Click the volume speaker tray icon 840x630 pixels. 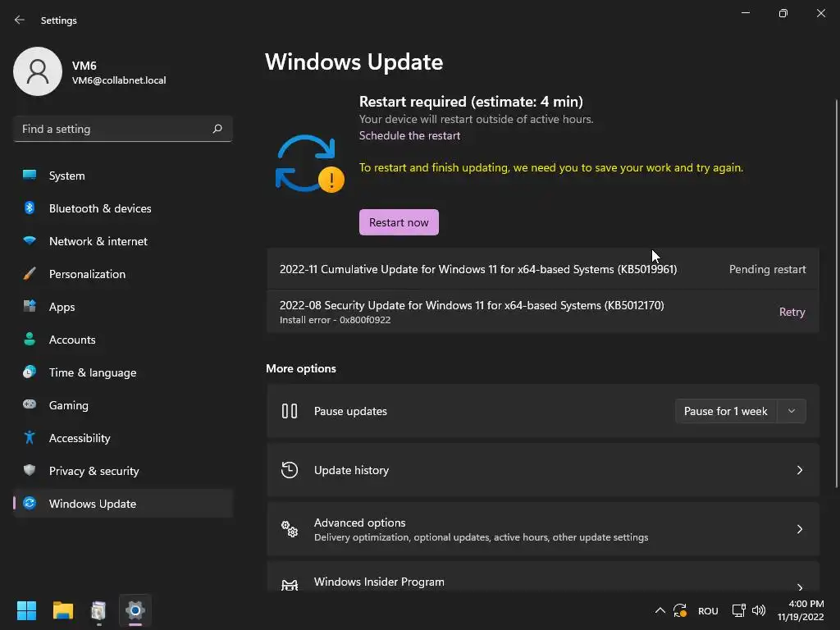pos(759,610)
